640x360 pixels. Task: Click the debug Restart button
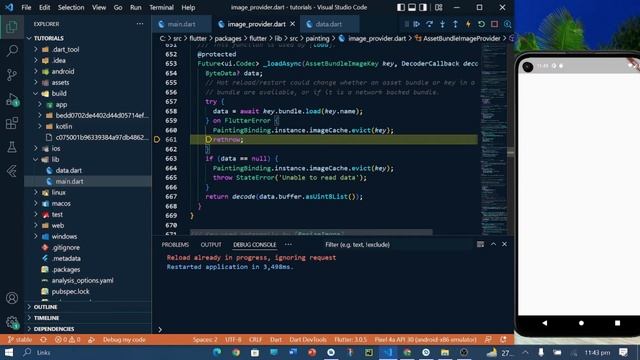(481, 24)
